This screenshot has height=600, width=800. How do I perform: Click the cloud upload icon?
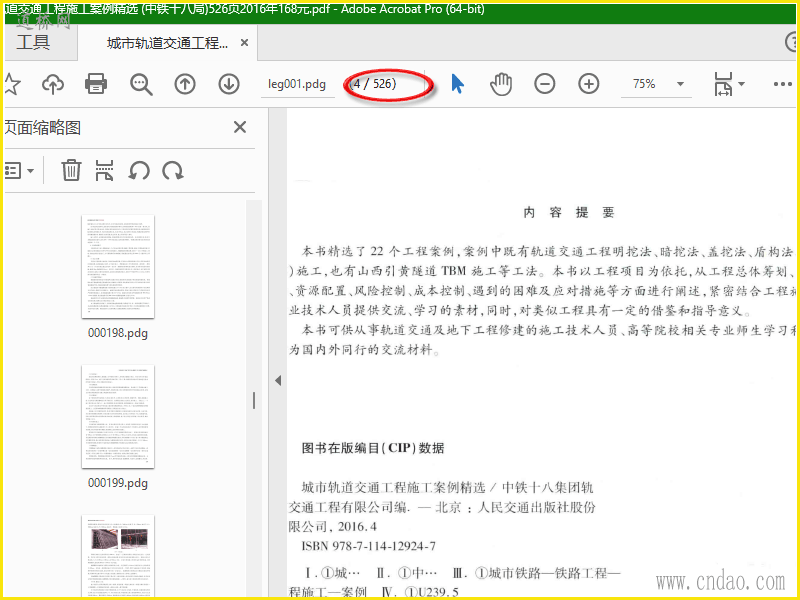(x=53, y=84)
